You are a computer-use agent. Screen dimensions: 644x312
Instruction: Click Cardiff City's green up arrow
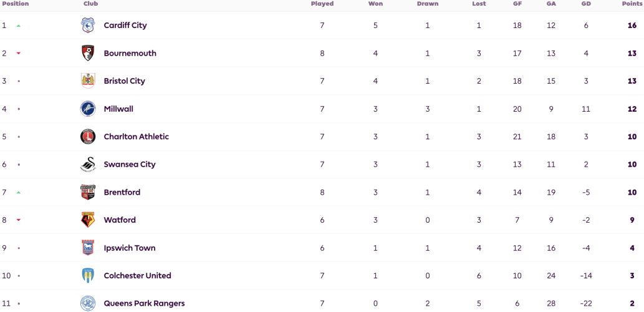[18, 26]
